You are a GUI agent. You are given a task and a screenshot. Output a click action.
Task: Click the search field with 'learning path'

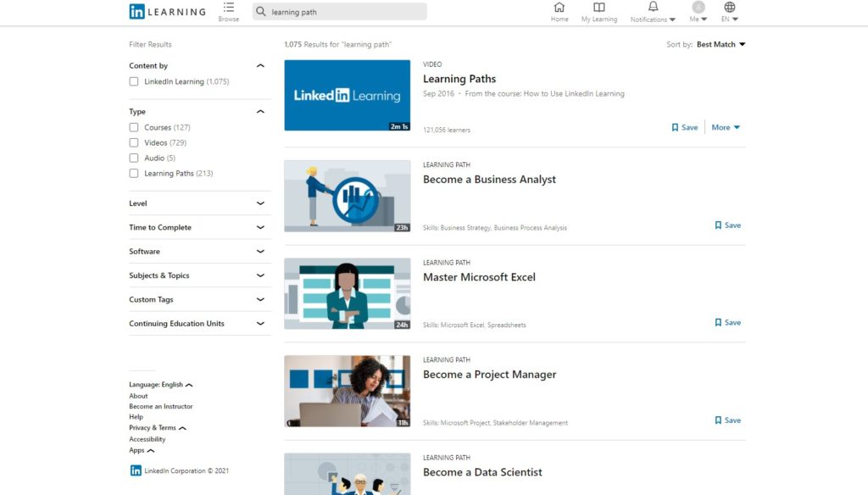(339, 12)
